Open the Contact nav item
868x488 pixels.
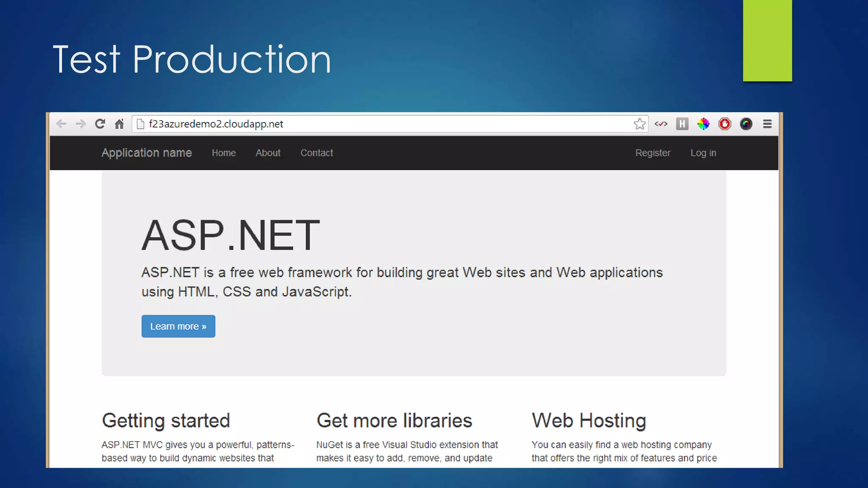point(317,153)
